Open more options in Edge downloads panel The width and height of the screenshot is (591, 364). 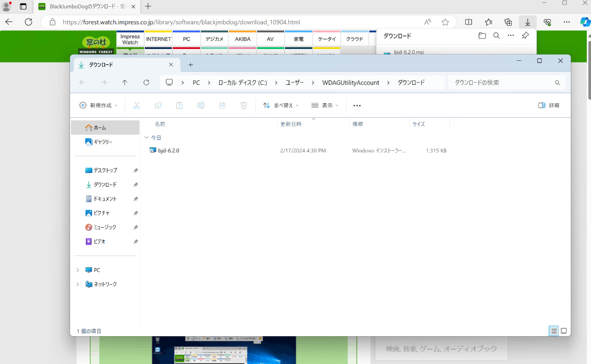click(511, 36)
